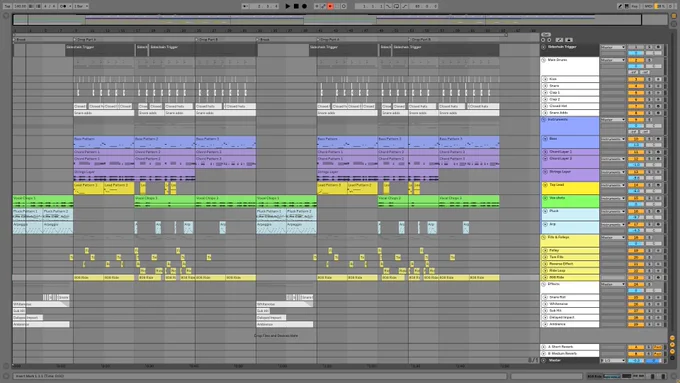
Task: Toggle the loop switch in transport
Action: tap(396, 6)
